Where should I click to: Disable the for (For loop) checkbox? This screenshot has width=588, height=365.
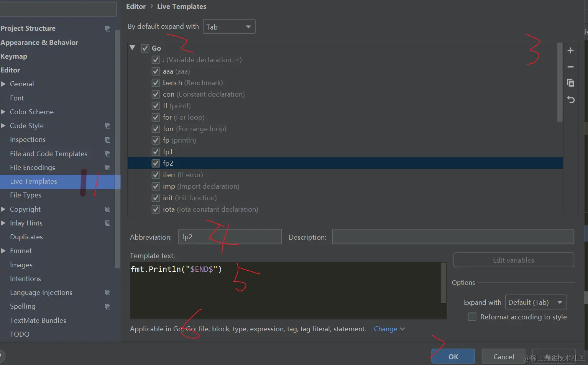[156, 117]
